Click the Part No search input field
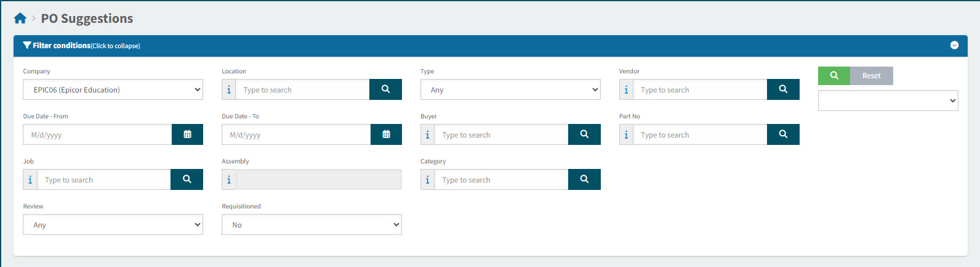Image resolution: width=980 pixels, height=267 pixels. point(700,134)
